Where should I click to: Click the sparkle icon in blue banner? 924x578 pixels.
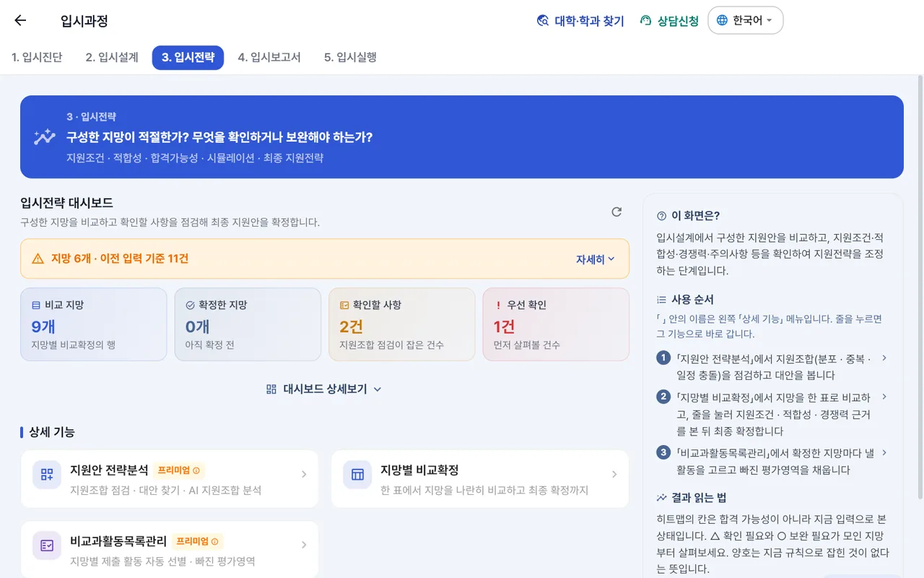[44, 137]
